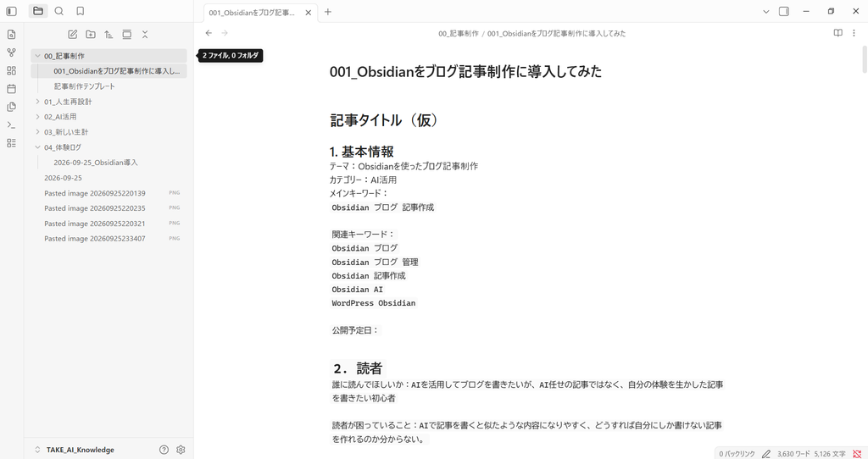Screen dimensions: 868x459
Task: Toggle the left sidebar collapse icon
Action: [11, 11]
